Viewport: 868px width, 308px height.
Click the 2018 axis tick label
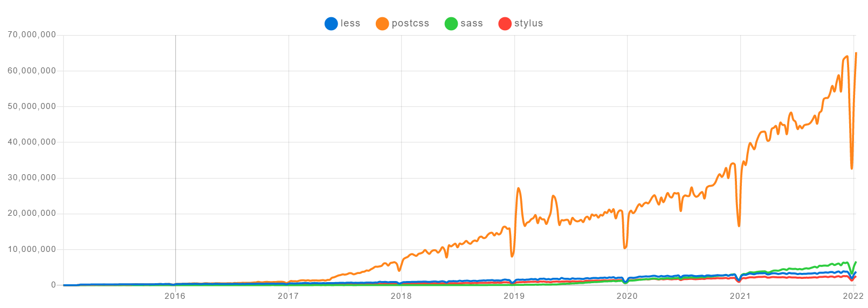tap(401, 296)
